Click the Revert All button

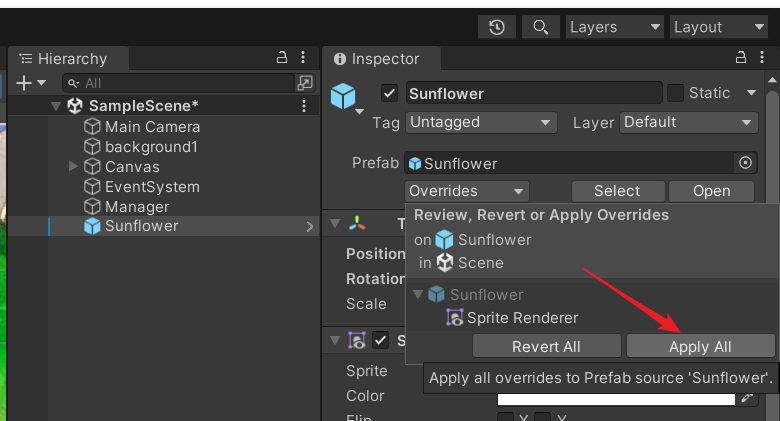tap(546, 347)
